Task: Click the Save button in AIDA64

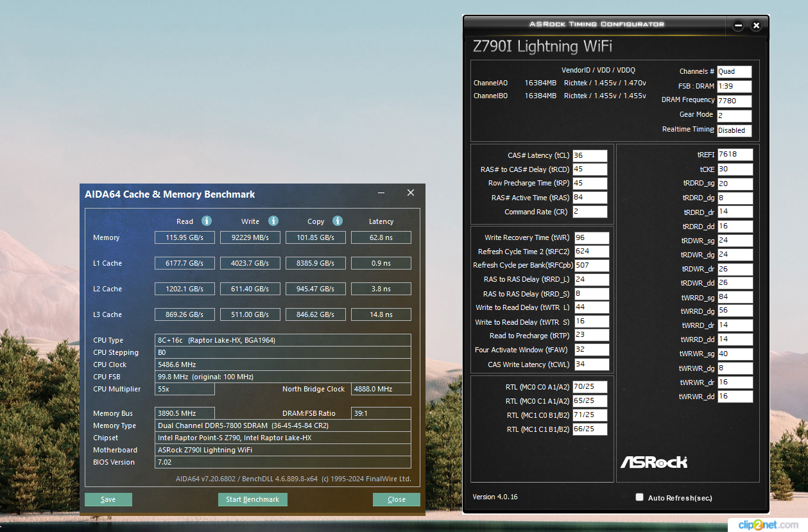Action: click(x=108, y=499)
